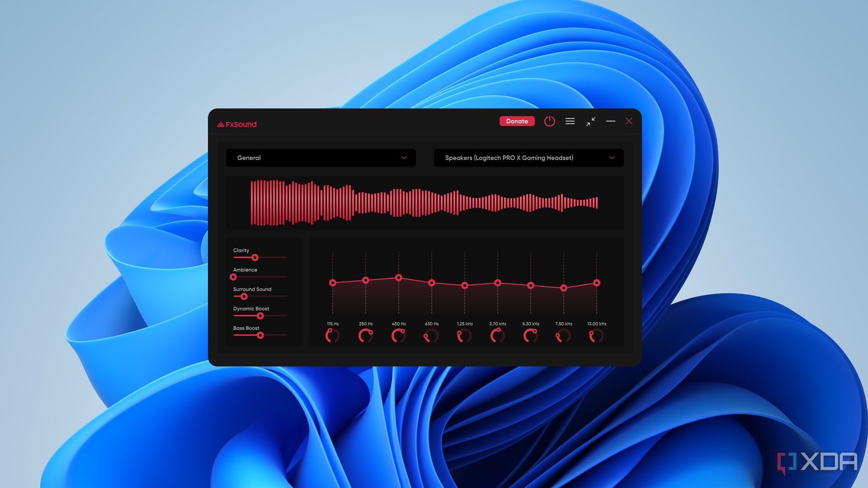Select the Bass Boost slider
Viewport: 868px width, 488px height.
click(259, 335)
